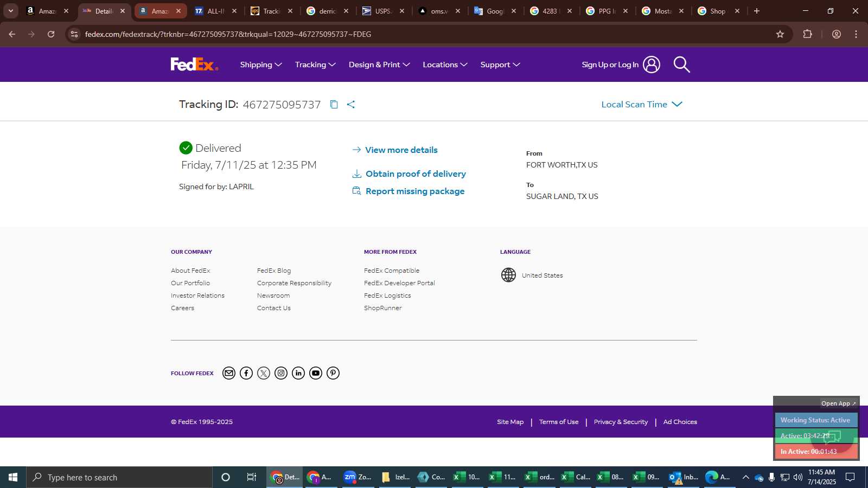Screen dimensions: 868x488
Task: Expand the Support menu
Action: click(500, 65)
